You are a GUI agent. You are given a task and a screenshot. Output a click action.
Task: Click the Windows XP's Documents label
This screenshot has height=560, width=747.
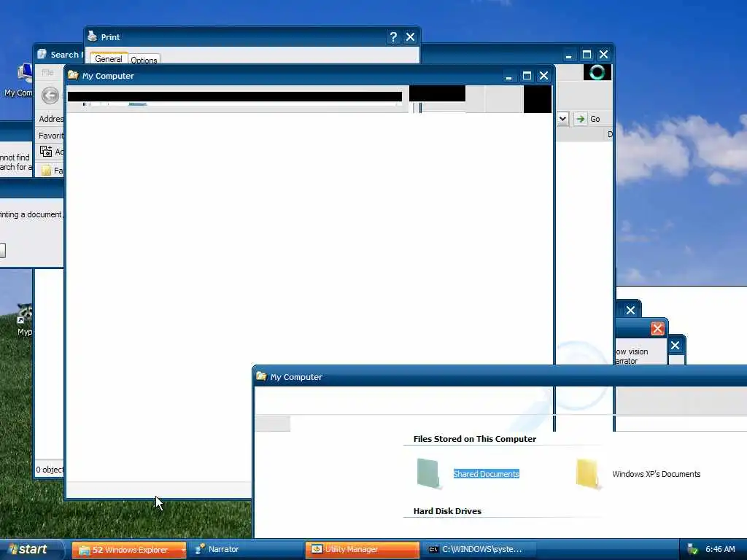[x=656, y=474]
